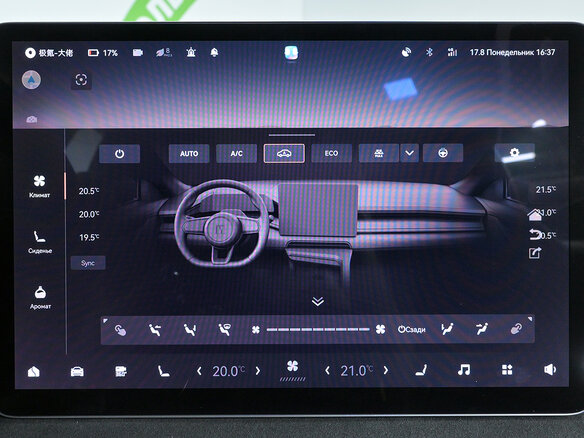584x438 pixels.
Task: Lower fan speed with small fan icon
Action: coord(256,330)
